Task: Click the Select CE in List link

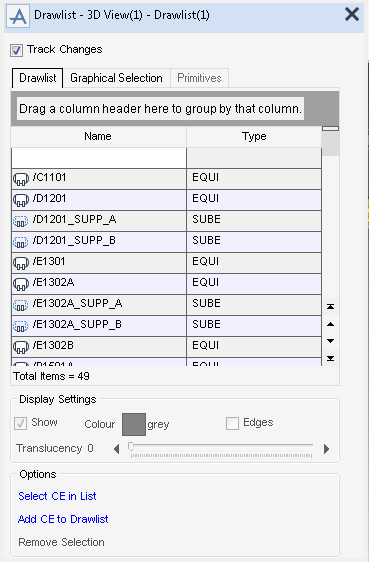Action: [57, 496]
